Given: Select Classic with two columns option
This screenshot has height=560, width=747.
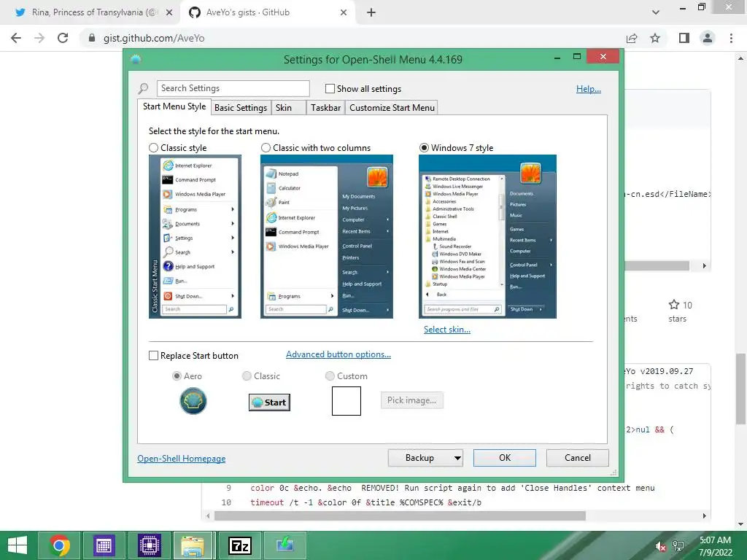Looking at the screenshot, I should [x=266, y=148].
